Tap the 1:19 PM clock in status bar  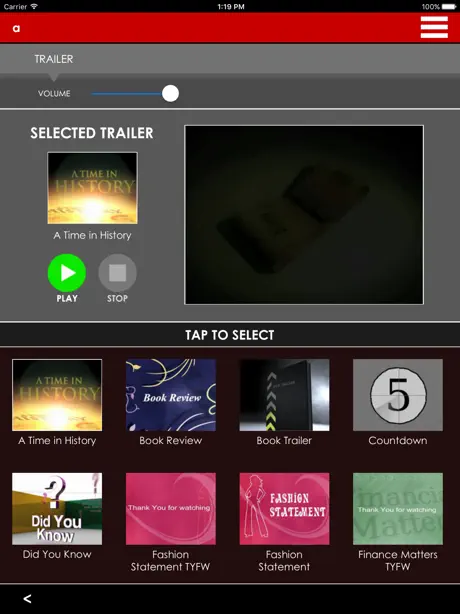(231, 7)
